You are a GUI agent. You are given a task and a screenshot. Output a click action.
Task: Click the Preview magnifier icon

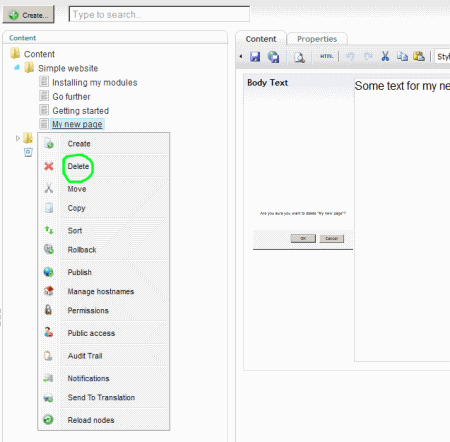click(x=299, y=57)
